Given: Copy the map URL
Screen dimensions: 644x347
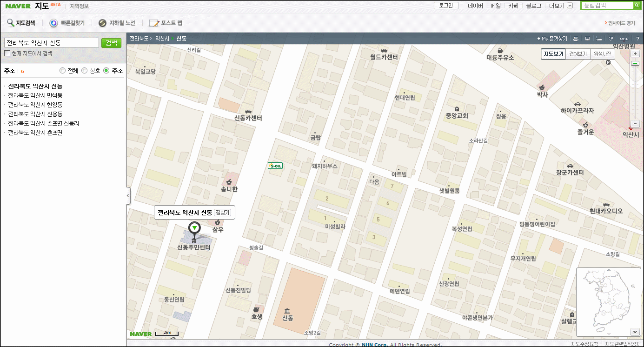Looking at the screenshot, I should pos(624,39).
